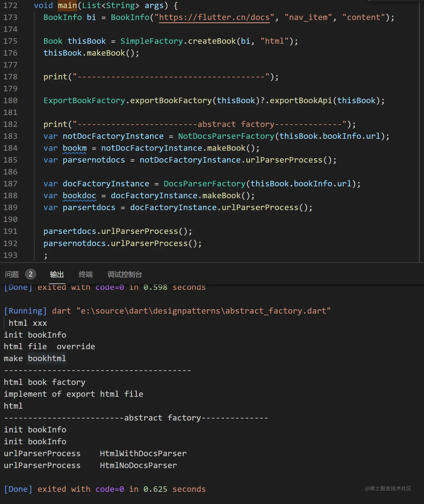The image size is (424, 504).
Task: Click '[Done] exited with code=0 in 0.598 seconds'
Action: (x=105, y=287)
